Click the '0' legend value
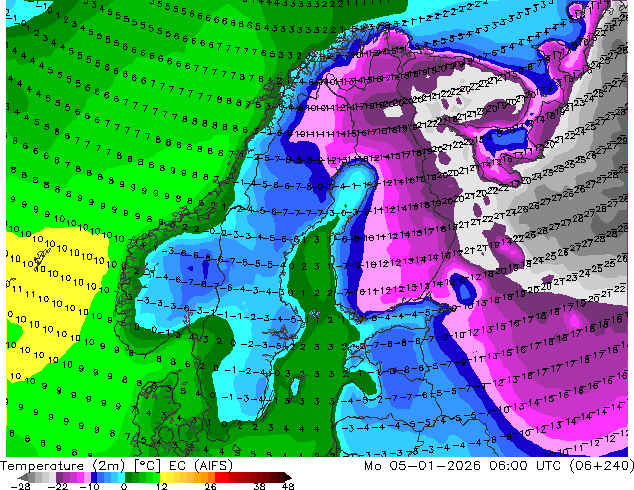The width and height of the screenshot is (634, 490). pos(124,486)
